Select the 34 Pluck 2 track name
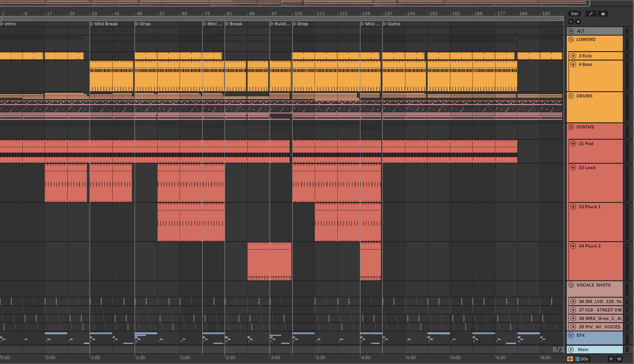Screen dimensions: 634x364 point(589,246)
